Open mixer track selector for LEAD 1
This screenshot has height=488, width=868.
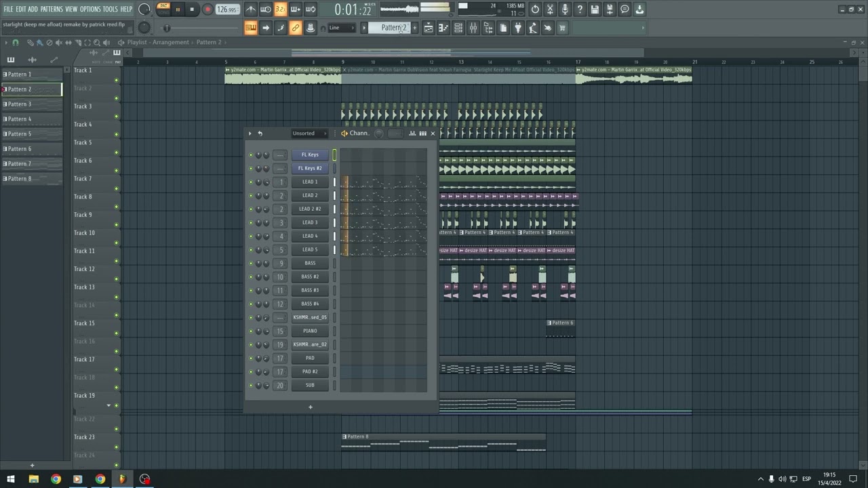pyautogui.click(x=280, y=182)
